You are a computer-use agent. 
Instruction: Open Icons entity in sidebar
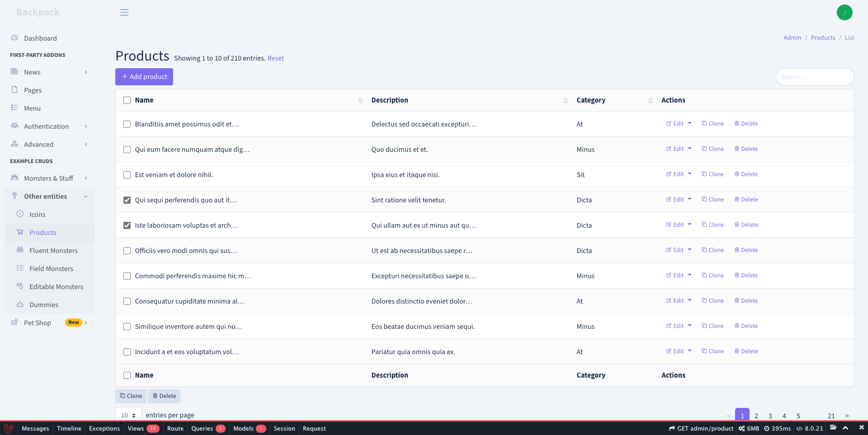click(x=50, y=215)
